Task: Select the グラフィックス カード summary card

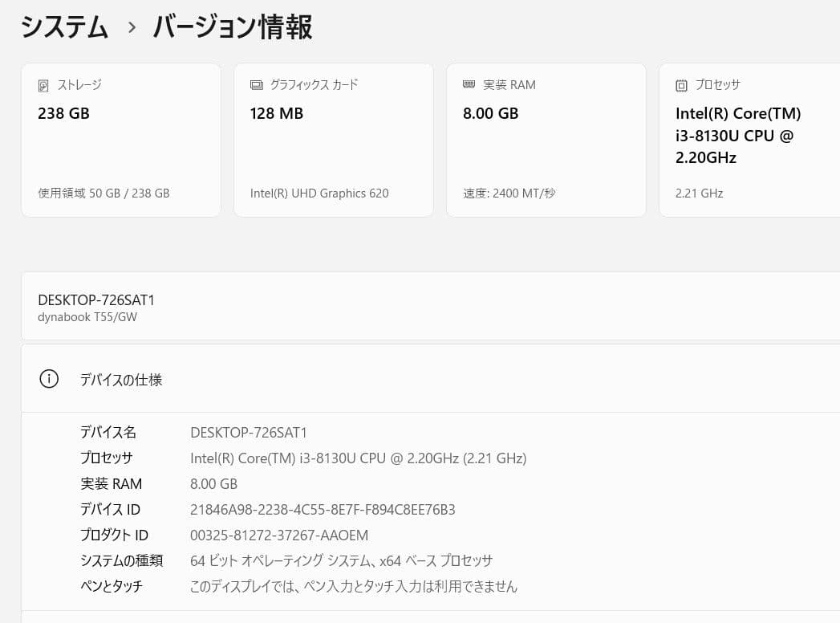Action: [333, 140]
